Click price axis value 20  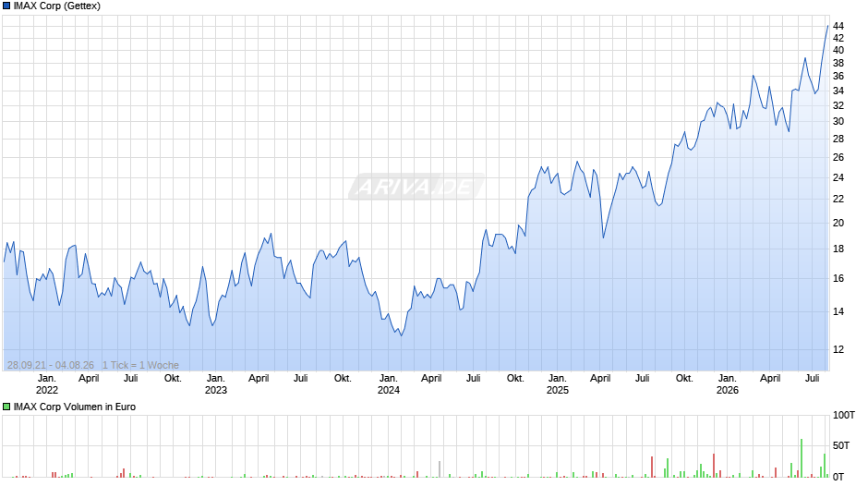[838, 223]
